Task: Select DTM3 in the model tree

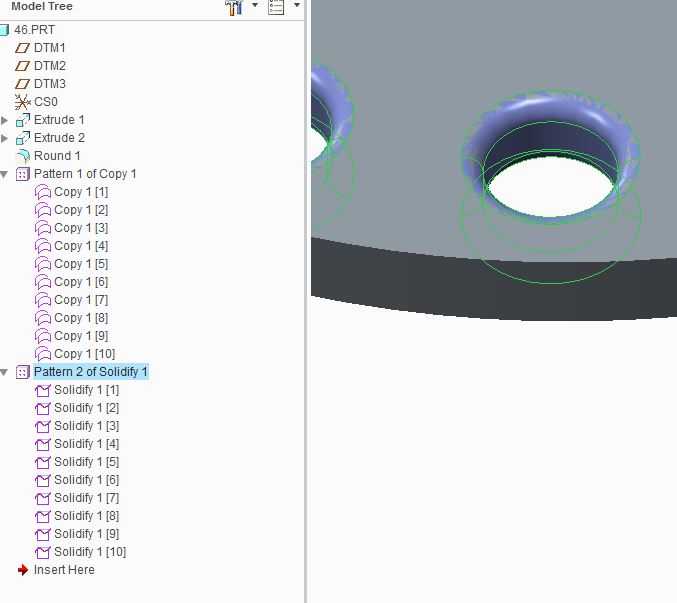Action: point(50,84)
